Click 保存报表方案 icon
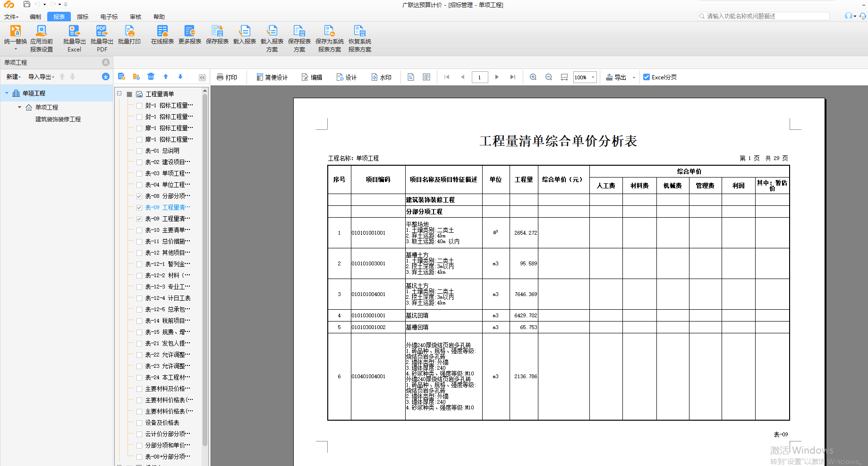The image size is (868, 466). (299, 32)
